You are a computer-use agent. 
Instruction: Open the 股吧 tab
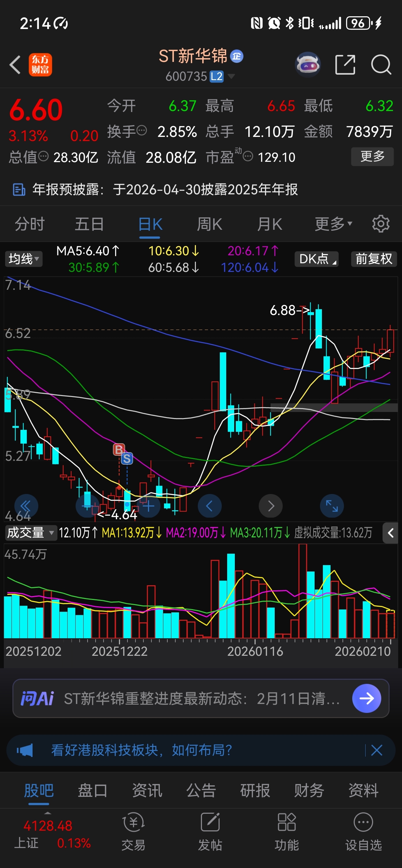click(x=39, y=790)
